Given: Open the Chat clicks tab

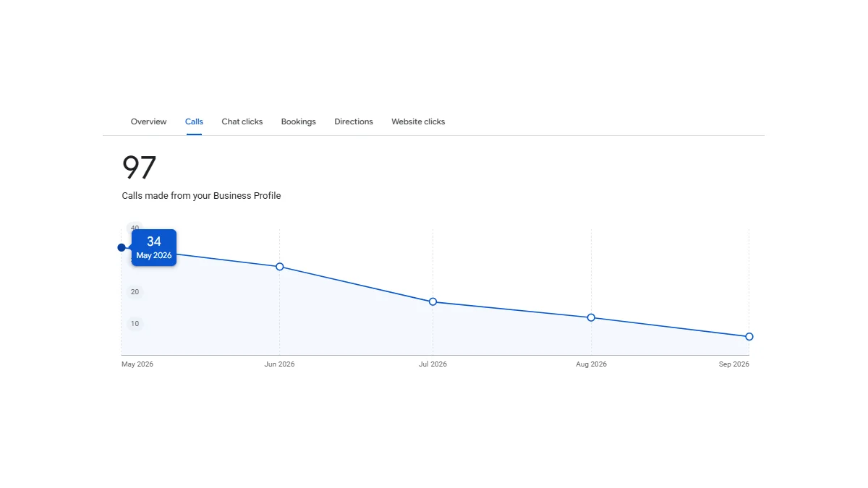Looking at the screenshot, I should point(242,121).
